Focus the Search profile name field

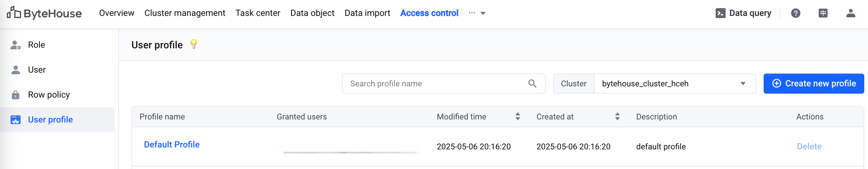[x=443, y=84]
